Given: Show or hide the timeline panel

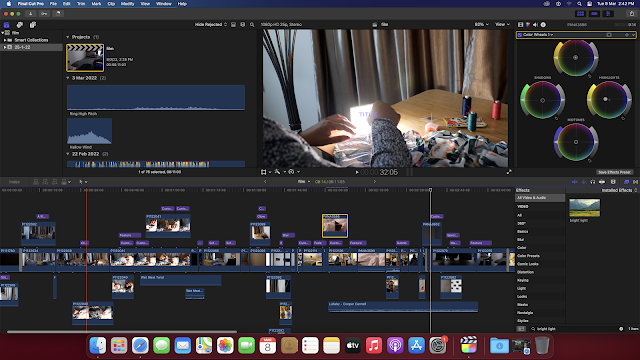Looking at the screenshot, I should pyautogui.click(x=594, y=13).
